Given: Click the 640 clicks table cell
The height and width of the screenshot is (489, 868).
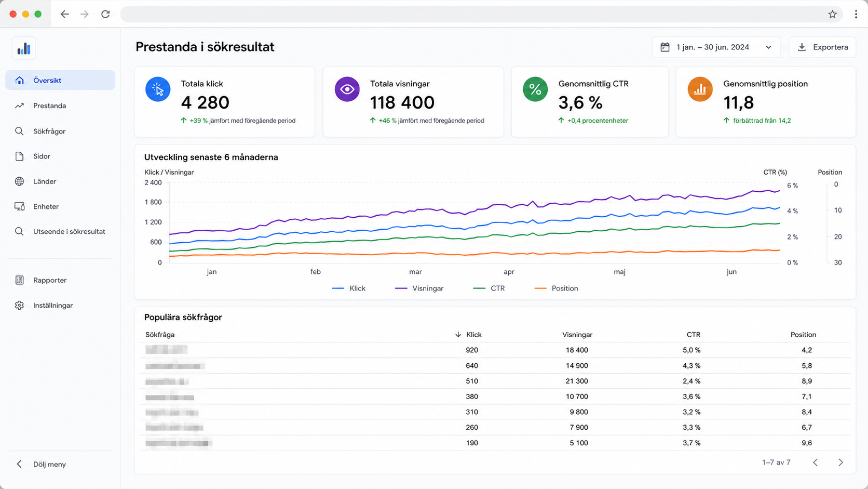Looking at the screenshot, I should (x=472, y=365).
